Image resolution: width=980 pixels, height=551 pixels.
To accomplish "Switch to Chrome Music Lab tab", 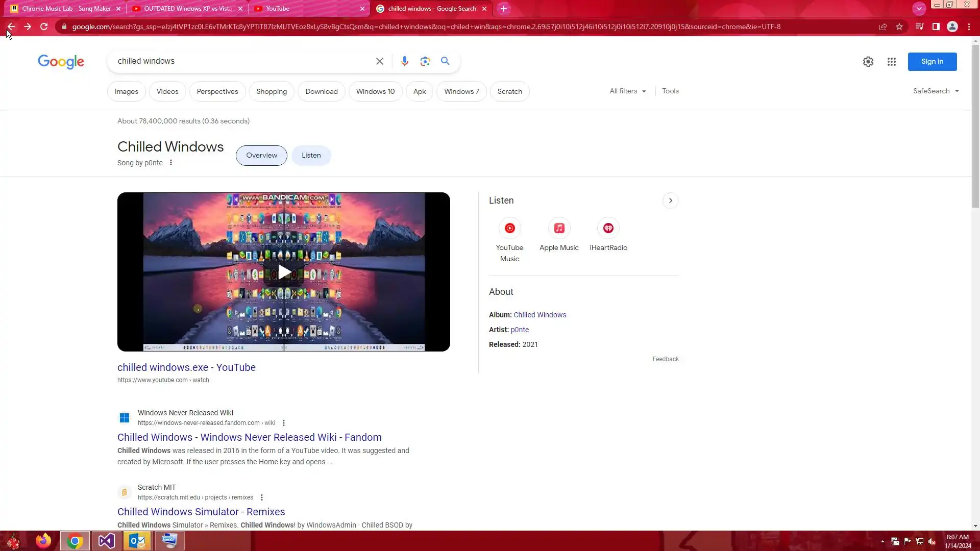I will 66,9.
